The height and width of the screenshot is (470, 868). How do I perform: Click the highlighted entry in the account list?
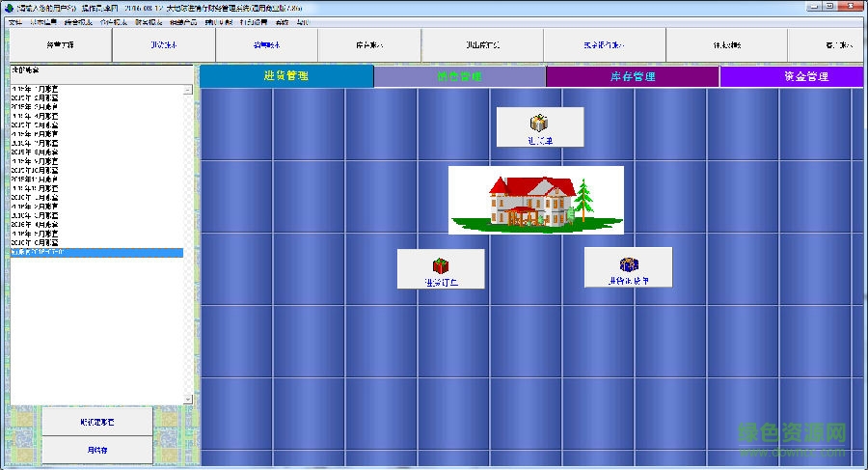95,253
